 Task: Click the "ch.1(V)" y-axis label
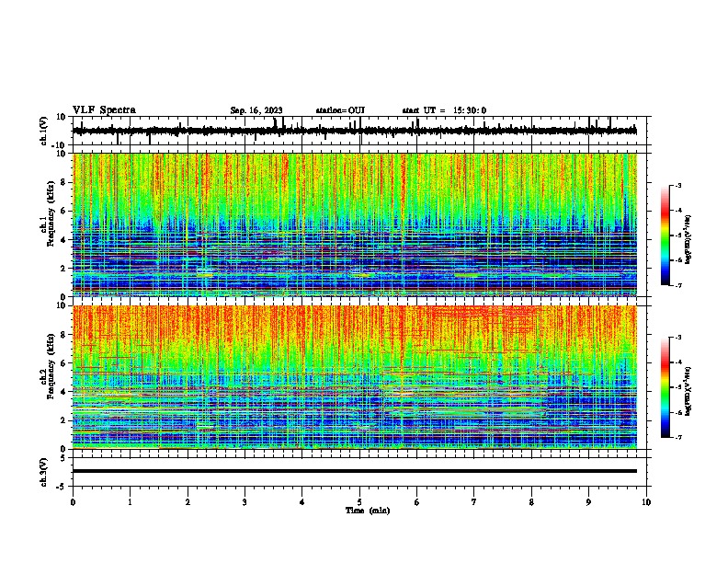tap(44, 131)
